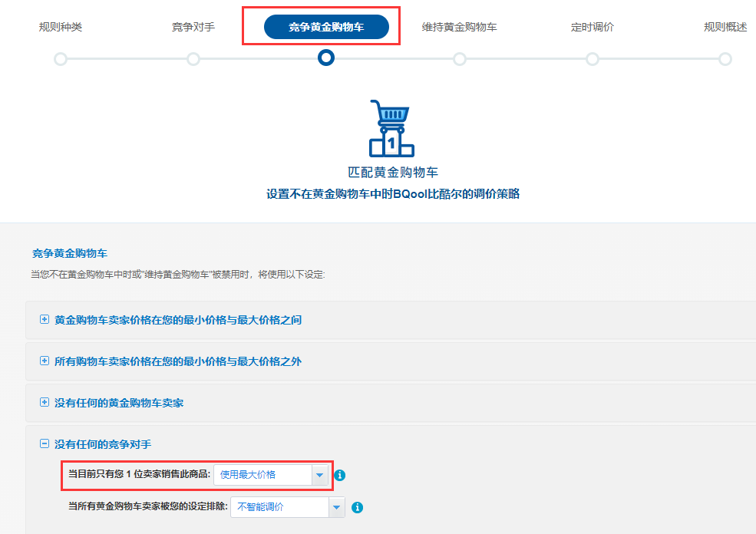Screen dimensions: 756x534
Task: Click the 定时调价 step circle marker
Action: tap(593, 59)
